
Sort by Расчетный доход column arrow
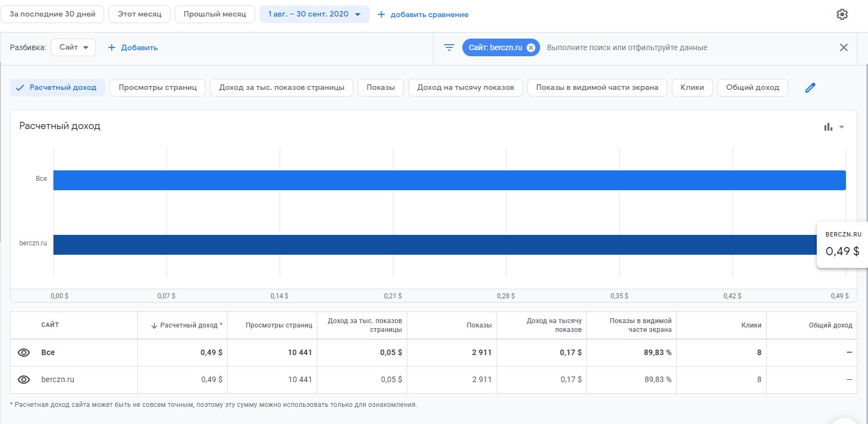click(154, 325)
